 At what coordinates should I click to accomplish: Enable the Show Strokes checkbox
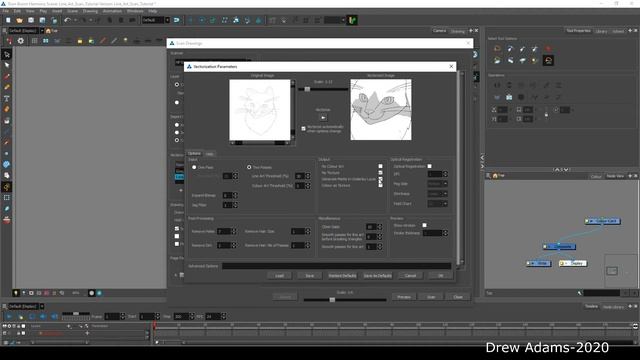pos(424,225)
